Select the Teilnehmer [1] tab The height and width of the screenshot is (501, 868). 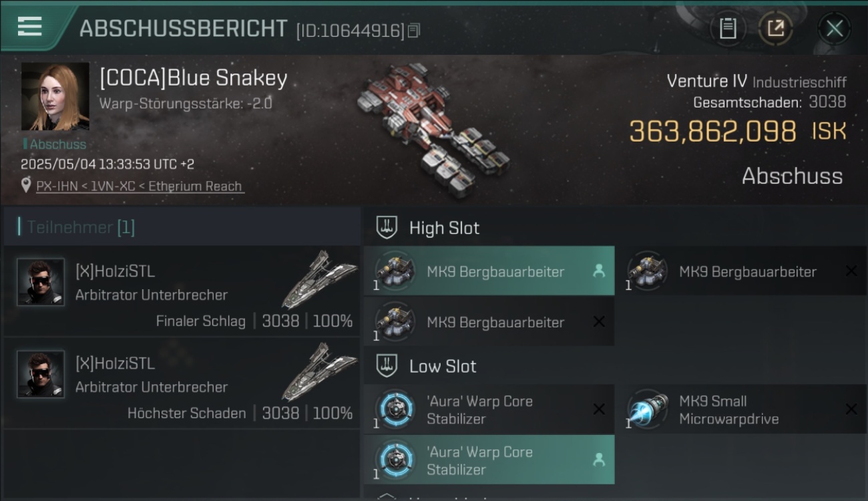81,227
